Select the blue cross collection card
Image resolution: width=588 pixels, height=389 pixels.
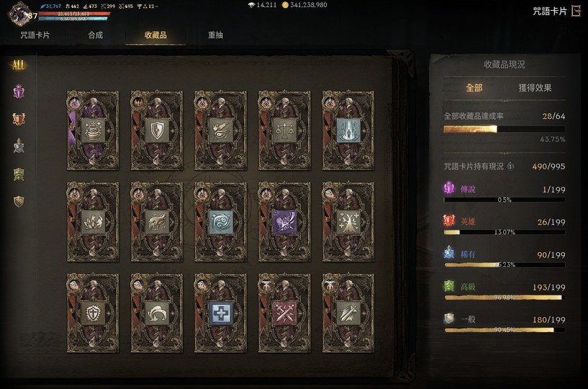[x=220, y=313]
